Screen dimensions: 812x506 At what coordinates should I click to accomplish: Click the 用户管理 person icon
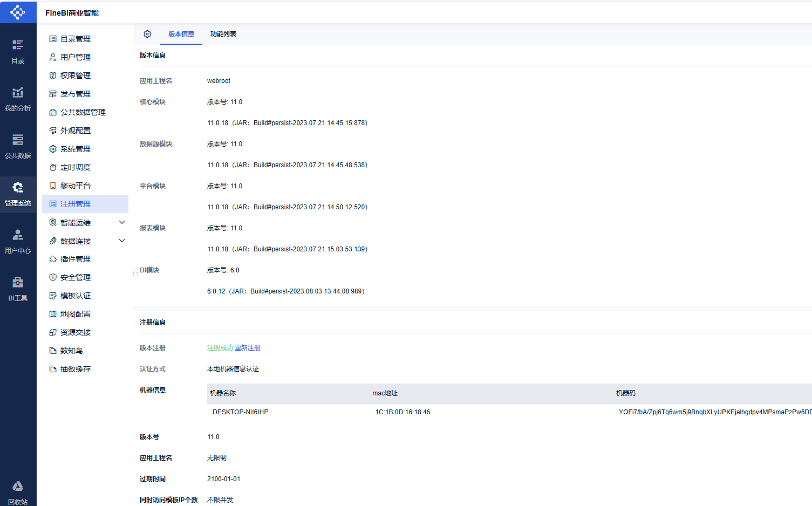click(x=53, y=57)
